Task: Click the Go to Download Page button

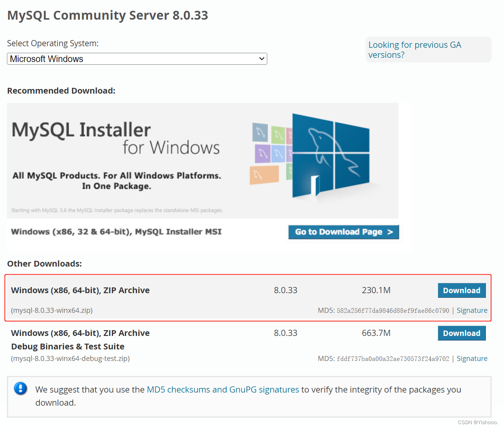Action: point(344,232)
